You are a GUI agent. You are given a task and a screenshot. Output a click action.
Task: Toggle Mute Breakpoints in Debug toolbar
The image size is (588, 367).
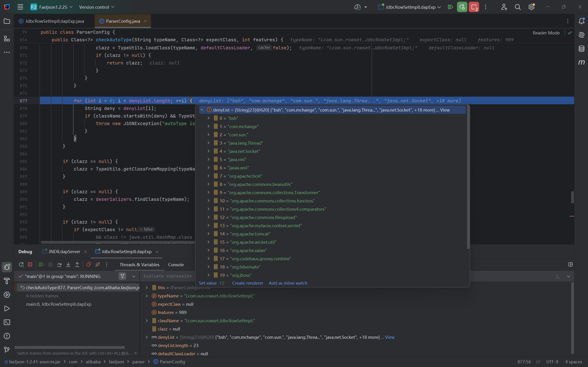(98, 265)
